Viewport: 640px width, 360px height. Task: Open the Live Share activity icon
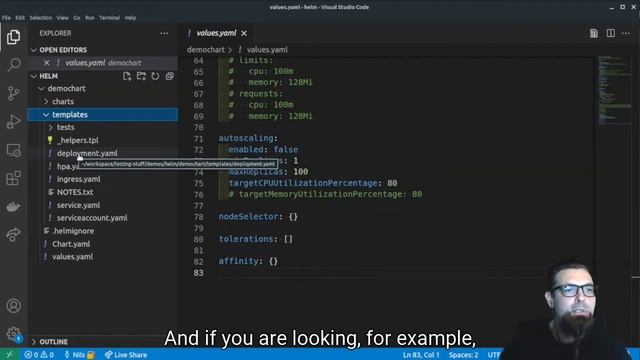pyautogui.click(x=13, y=234)
